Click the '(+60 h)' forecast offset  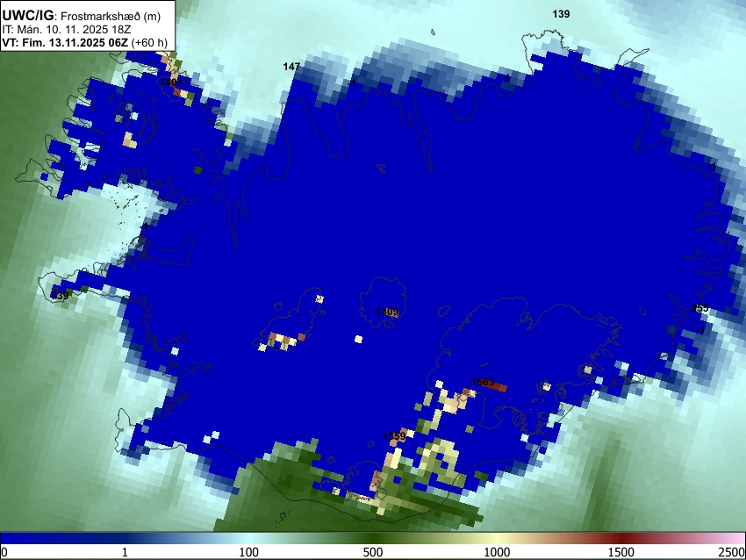click(149, 43)
